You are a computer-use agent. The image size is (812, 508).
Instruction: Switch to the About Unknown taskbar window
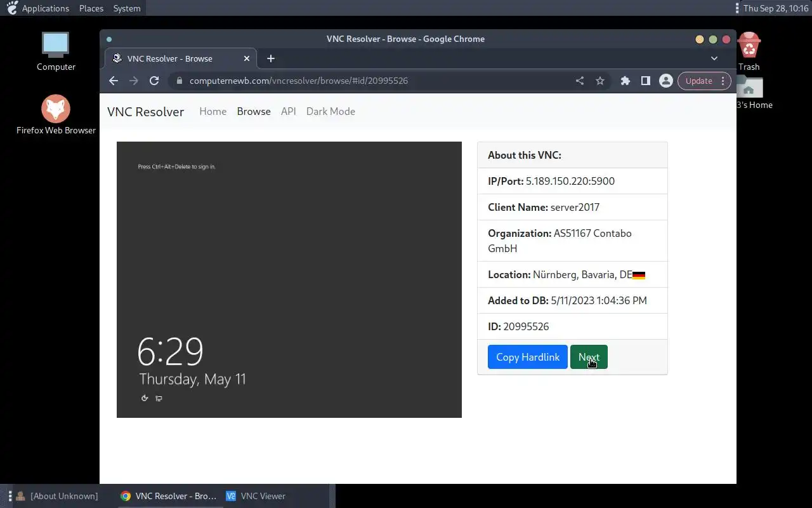point(57,496)
